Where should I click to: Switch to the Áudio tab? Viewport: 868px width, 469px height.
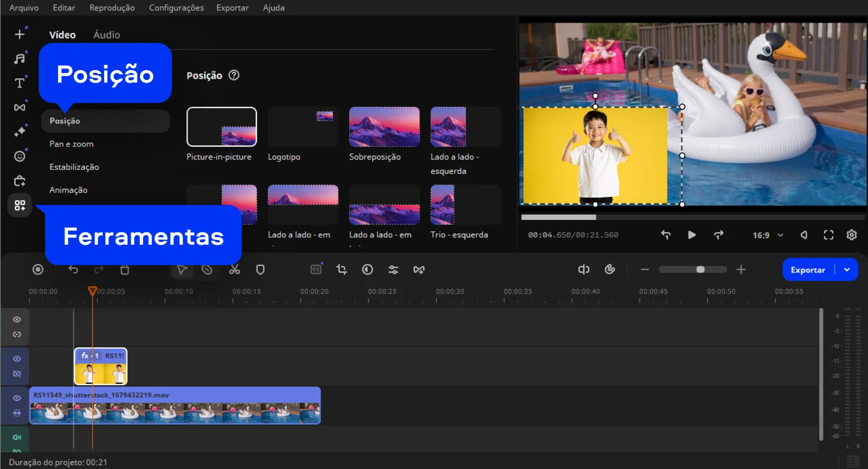(x=106, y=35)
